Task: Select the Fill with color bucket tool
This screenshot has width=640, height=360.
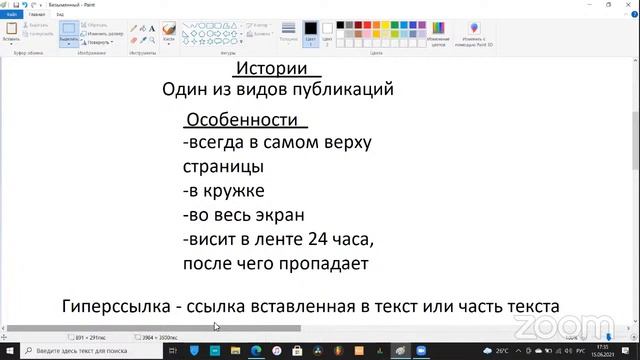Action: click(x=143, y=29)
